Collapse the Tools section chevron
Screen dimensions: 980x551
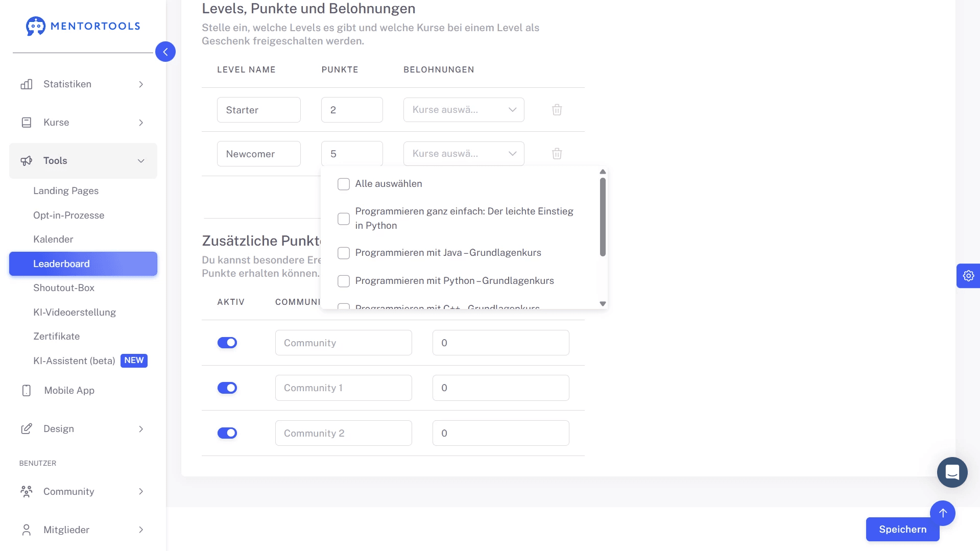(x=141, y=160)
